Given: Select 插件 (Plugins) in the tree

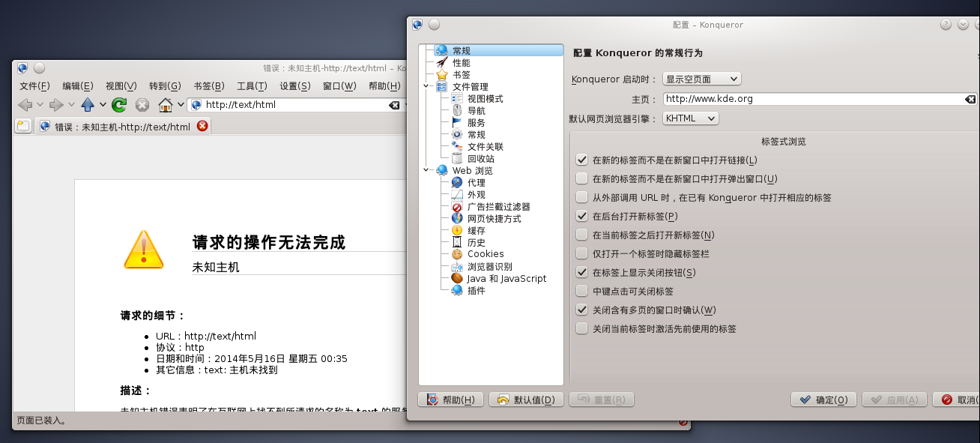Looking at the screenshot, I should [x=476, y=291].
